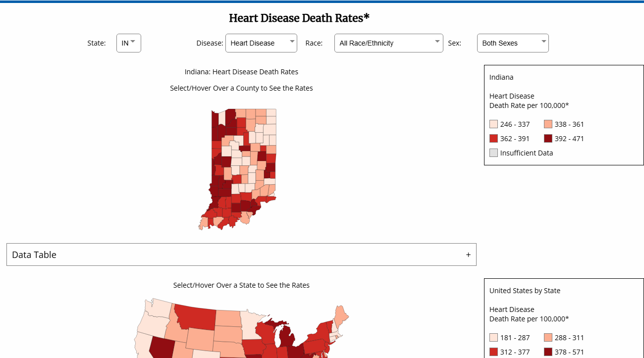Click the 378 - 571 swatch in the state legend

point(547,352)
